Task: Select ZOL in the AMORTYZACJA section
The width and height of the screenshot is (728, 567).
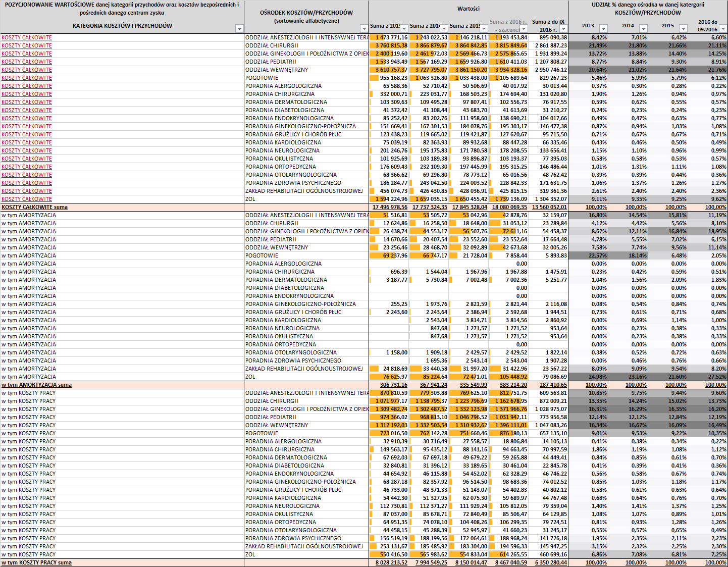Action: (250, 377)
